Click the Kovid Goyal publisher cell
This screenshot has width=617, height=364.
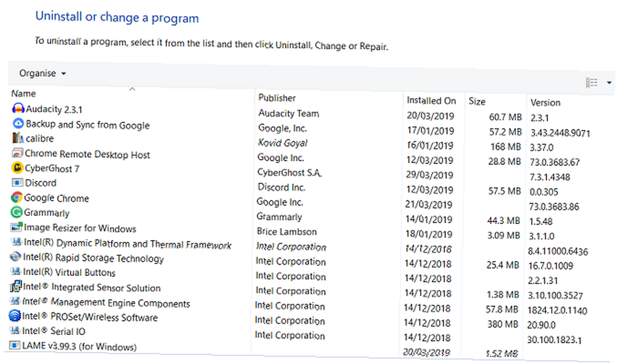coord(283,143)
